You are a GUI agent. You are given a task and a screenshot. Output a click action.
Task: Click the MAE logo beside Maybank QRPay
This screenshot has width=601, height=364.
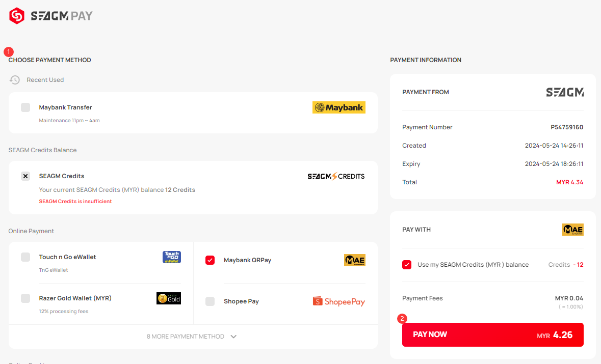355,260
